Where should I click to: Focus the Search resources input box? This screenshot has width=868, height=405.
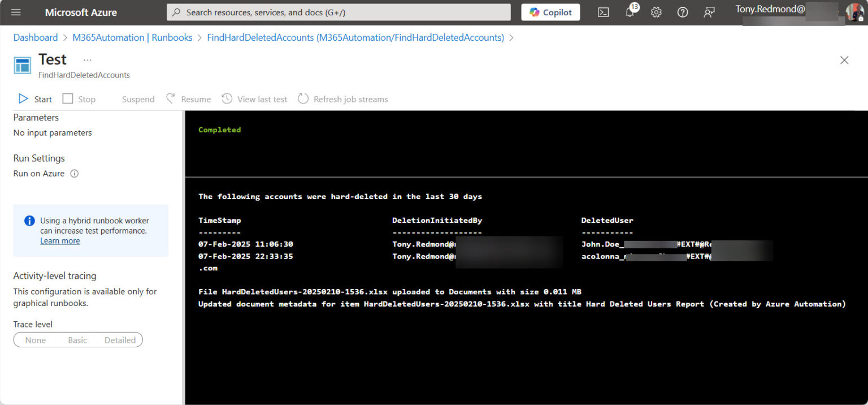click(338, 12)
